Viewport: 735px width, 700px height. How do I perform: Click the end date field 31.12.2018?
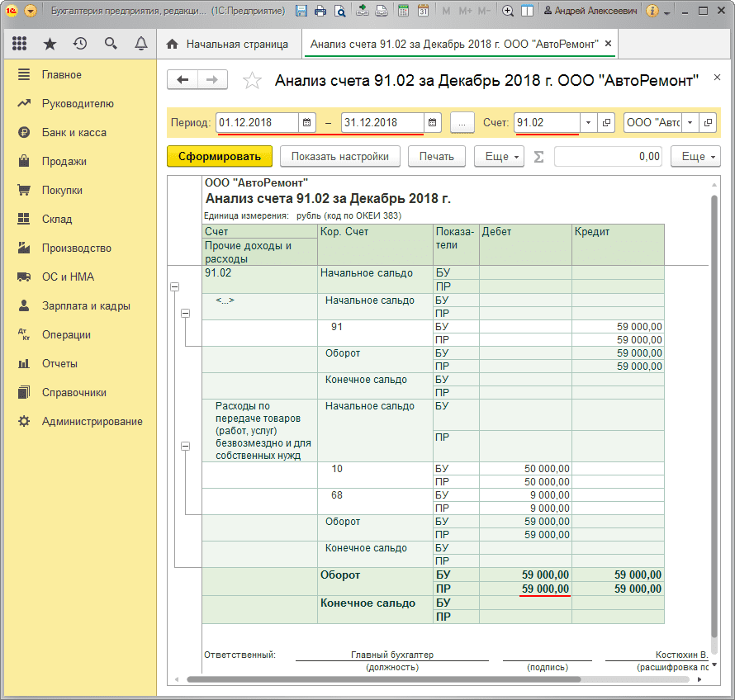(382, 123)
